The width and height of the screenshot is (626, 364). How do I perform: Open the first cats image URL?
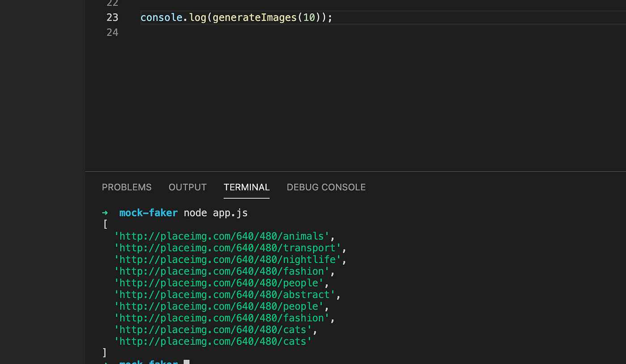pos(214,330)
